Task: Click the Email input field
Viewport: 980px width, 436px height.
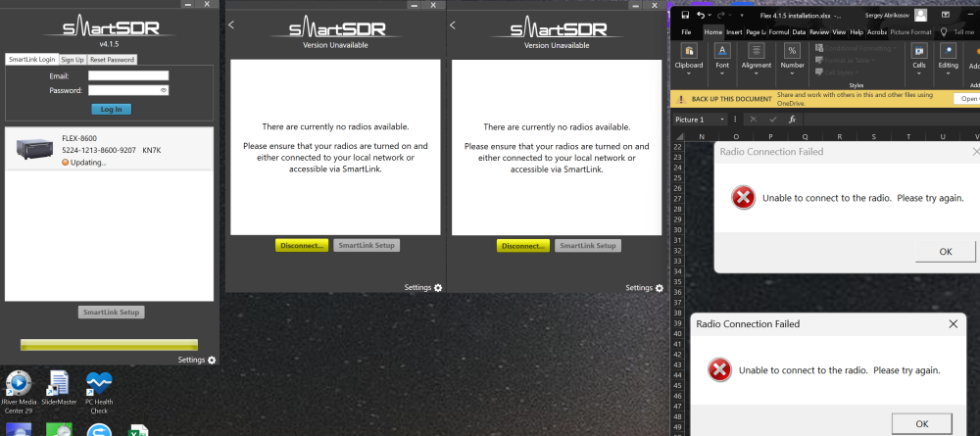Action: [128, 75]
